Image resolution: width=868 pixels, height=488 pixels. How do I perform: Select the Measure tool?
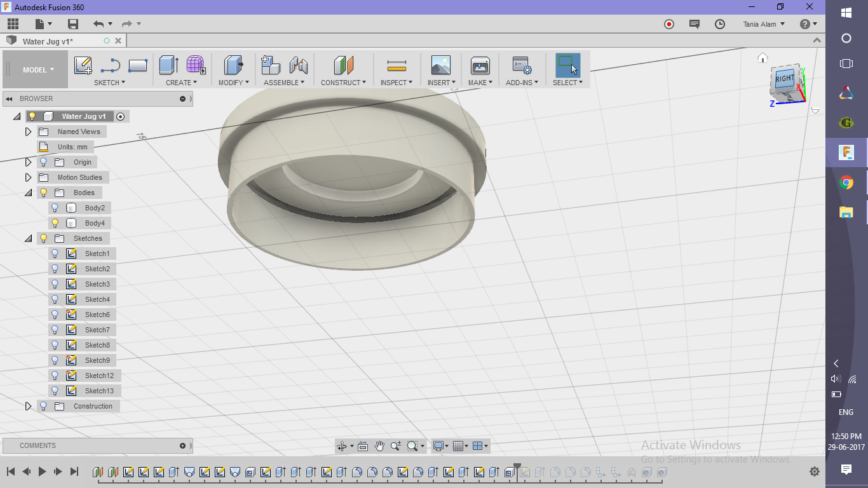[x=397, y=65]
